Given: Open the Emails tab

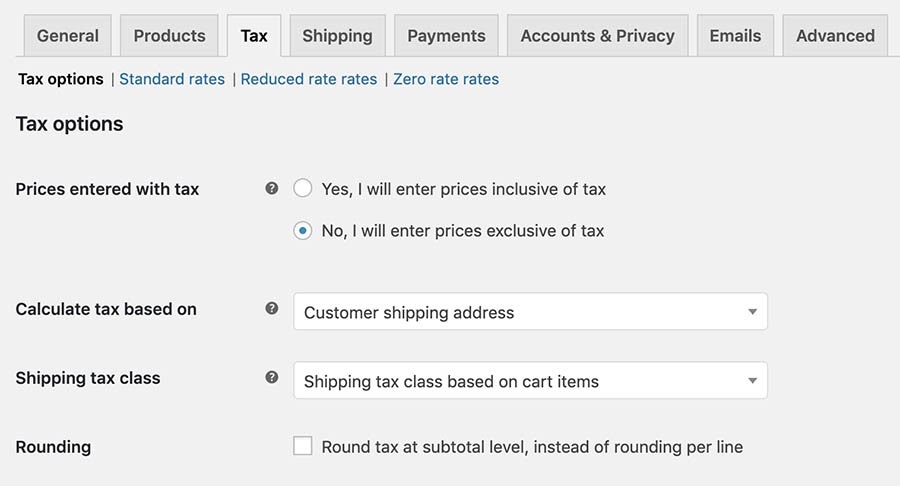Looking at the screenshot, I should (735, 36).
